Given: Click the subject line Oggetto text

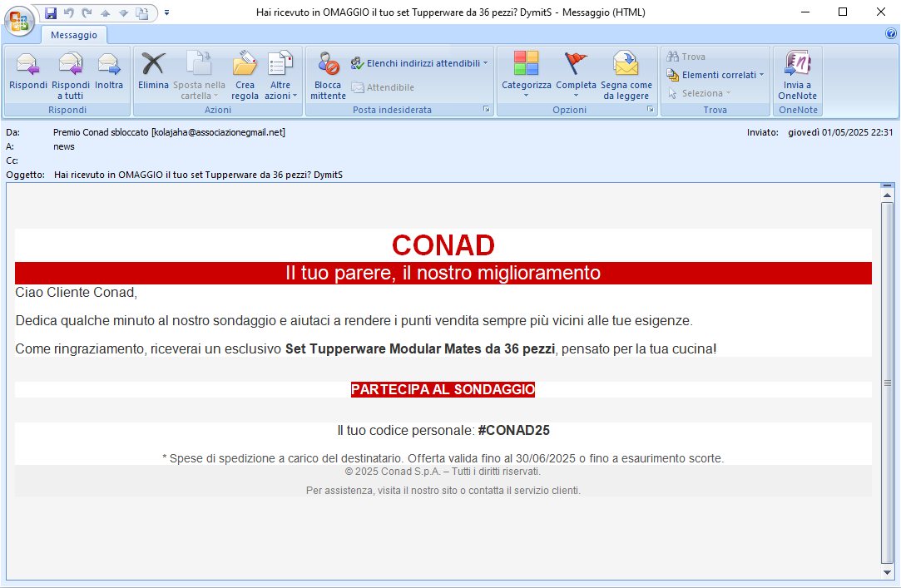Looking at the screenshot, I should [x=198, y=175].
